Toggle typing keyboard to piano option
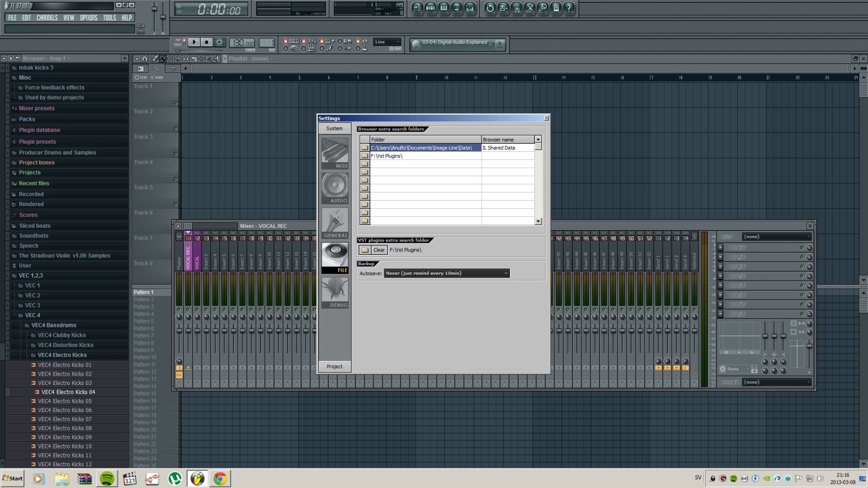This screenshot has height=488, width=868. click(286, 41)
